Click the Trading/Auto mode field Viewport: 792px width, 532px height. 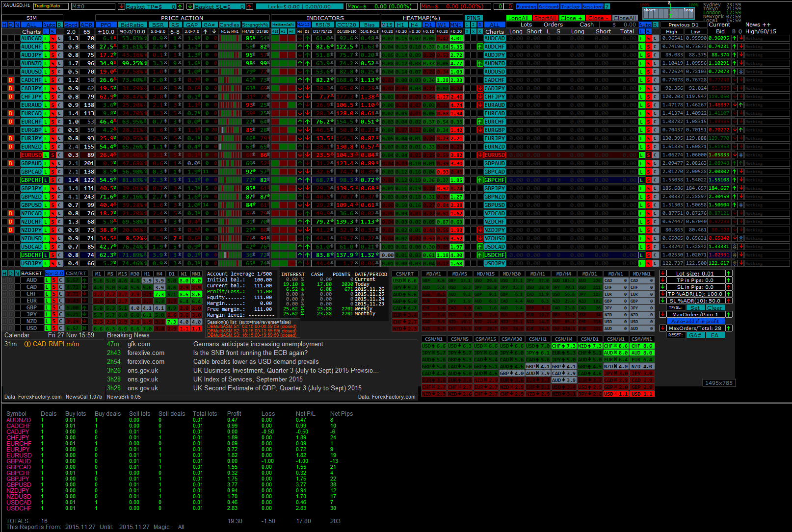pos(51,6)
